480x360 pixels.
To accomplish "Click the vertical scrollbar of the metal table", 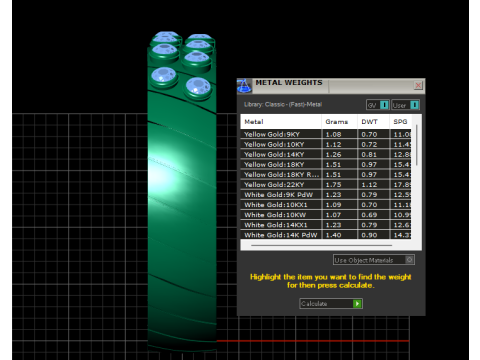I will coord(417,145).
